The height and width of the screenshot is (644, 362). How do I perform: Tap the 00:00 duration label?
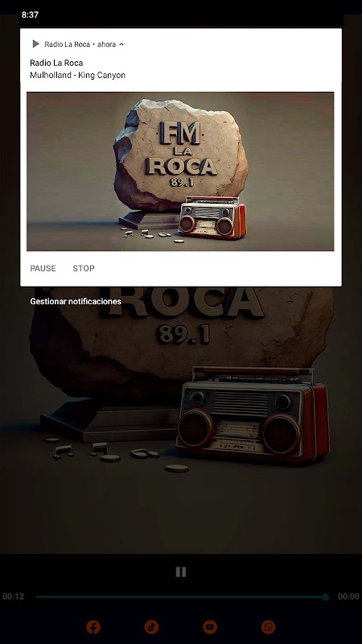pos(348,597)
